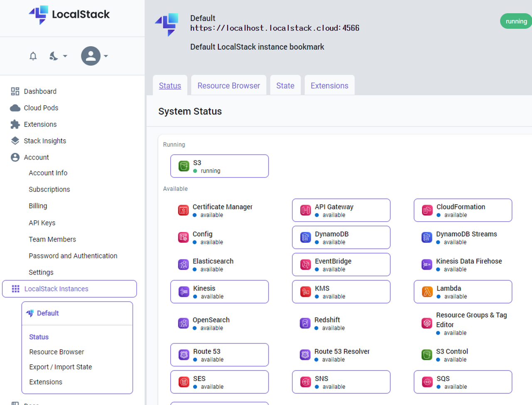Click the KMS key icon
532x405 pixels.
pyautogui.click(x=305, y=292)
